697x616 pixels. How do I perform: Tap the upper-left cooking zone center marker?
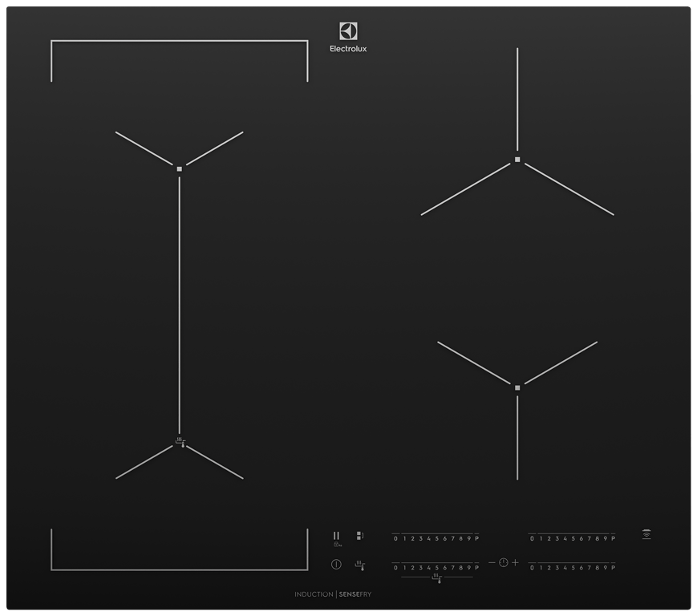[180, 168]
